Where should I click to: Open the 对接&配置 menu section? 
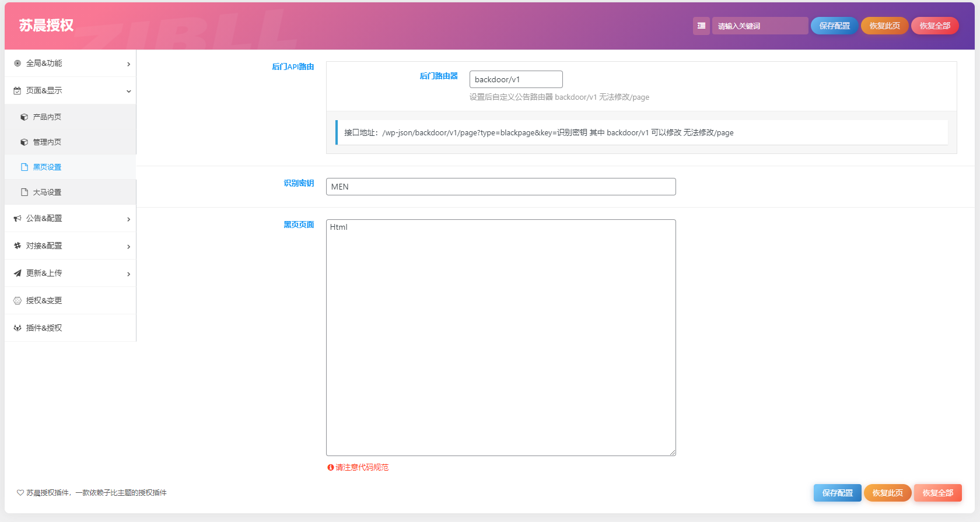click(x=70, y=246)
